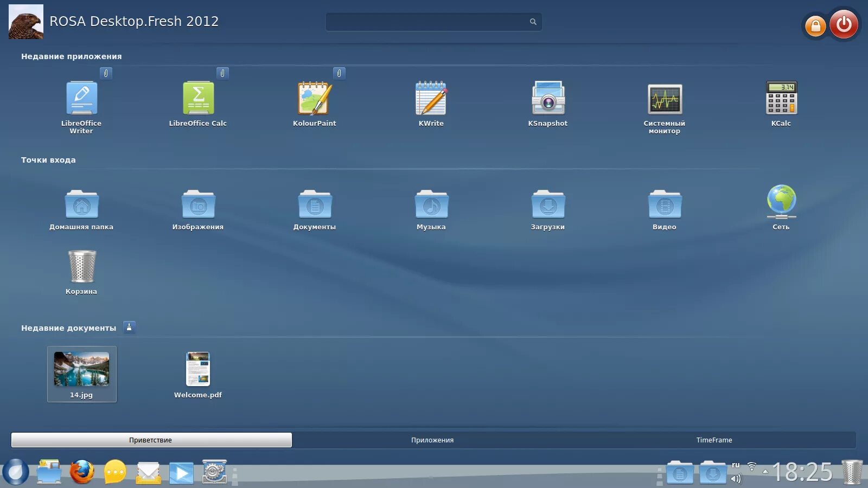Click the 18:25 panel clock
The height and width of the screenshot is (488, 868).
coord(802,472)
